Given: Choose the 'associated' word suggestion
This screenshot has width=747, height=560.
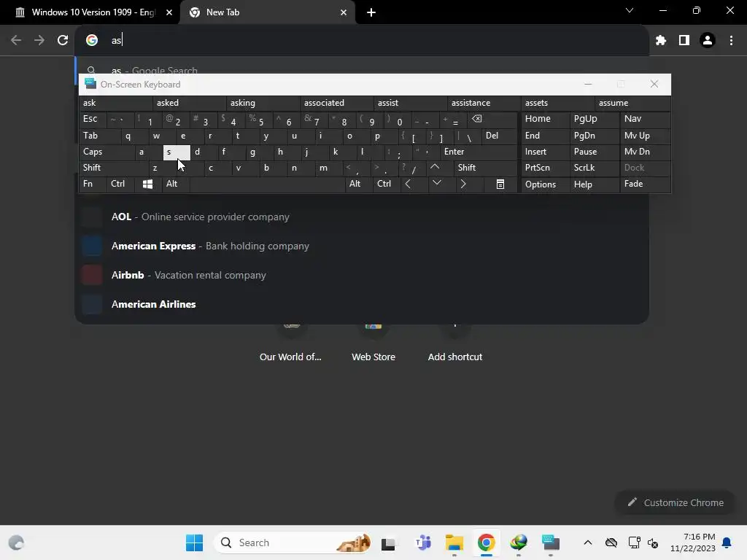Looking at the screenshot, I should pyautogui.click(x=336, y=103).
